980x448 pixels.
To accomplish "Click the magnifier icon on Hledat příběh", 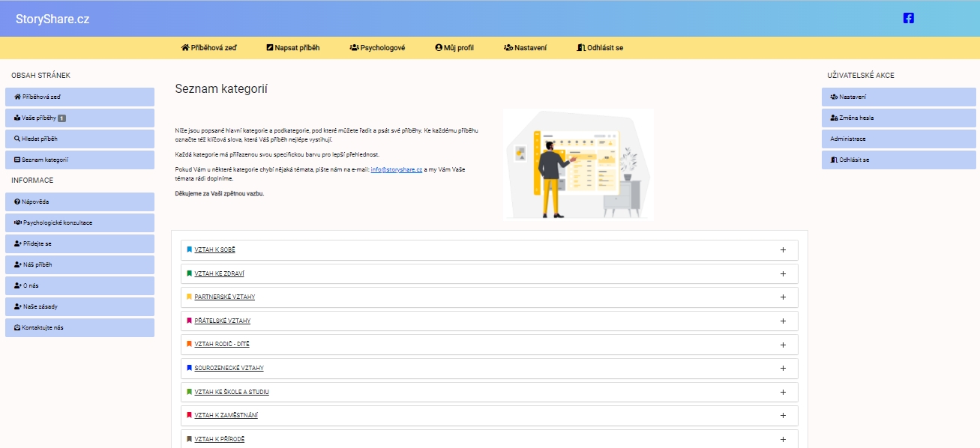I will tap(17, 139).
